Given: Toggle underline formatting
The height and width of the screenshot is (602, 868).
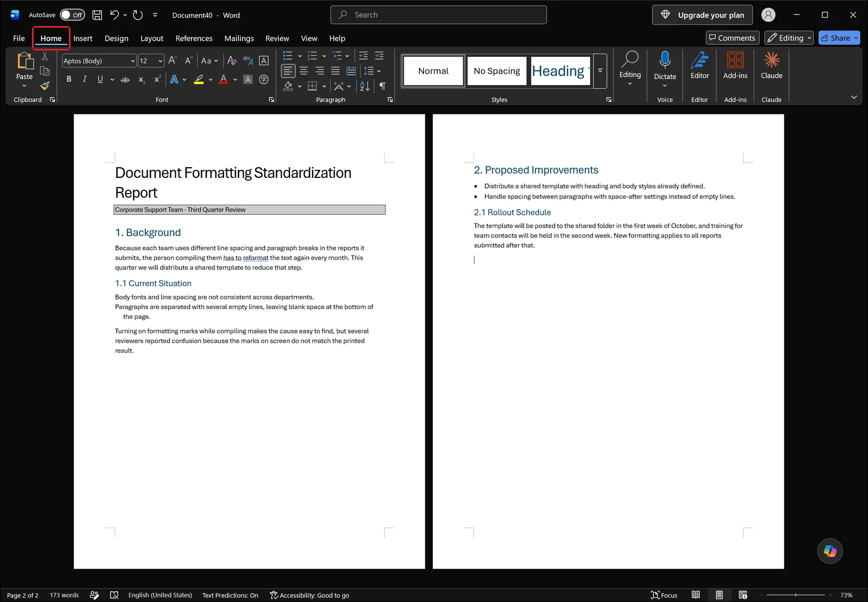Looking at the screenshot, I should (x=100, y=79).
